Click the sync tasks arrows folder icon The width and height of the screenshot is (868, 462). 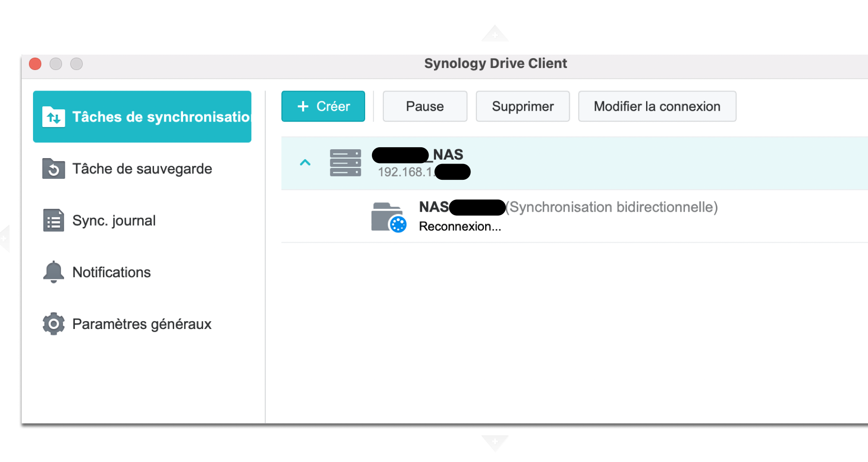(54, 117)
